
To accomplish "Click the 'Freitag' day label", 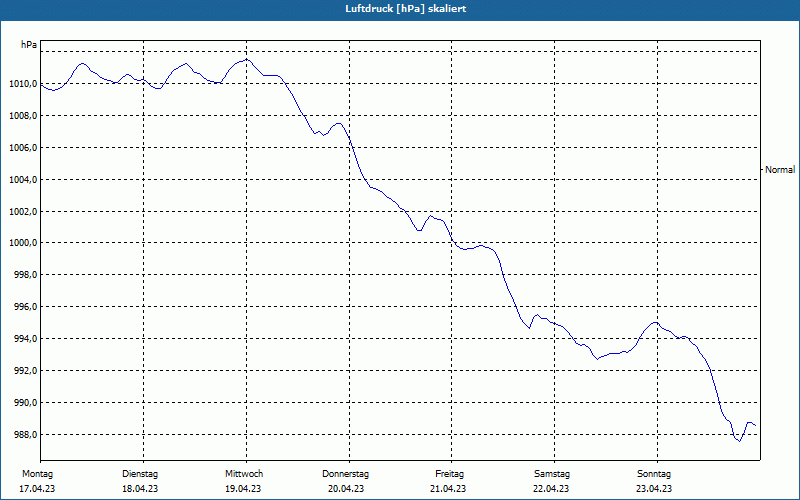I will tap(449, 474).
